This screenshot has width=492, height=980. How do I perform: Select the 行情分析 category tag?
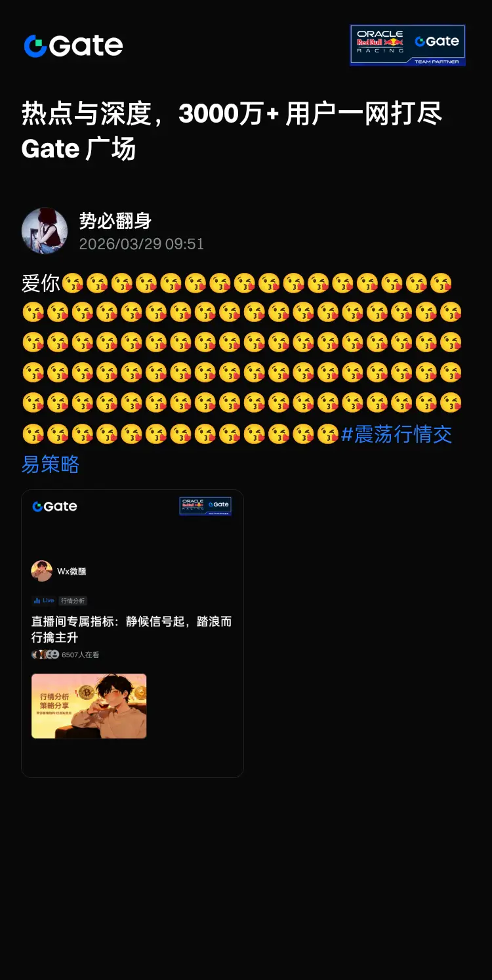point(73,601)
